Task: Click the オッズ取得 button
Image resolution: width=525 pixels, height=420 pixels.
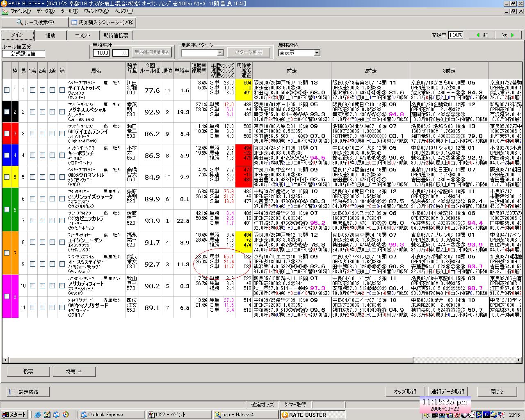Action: click(405, 392)
